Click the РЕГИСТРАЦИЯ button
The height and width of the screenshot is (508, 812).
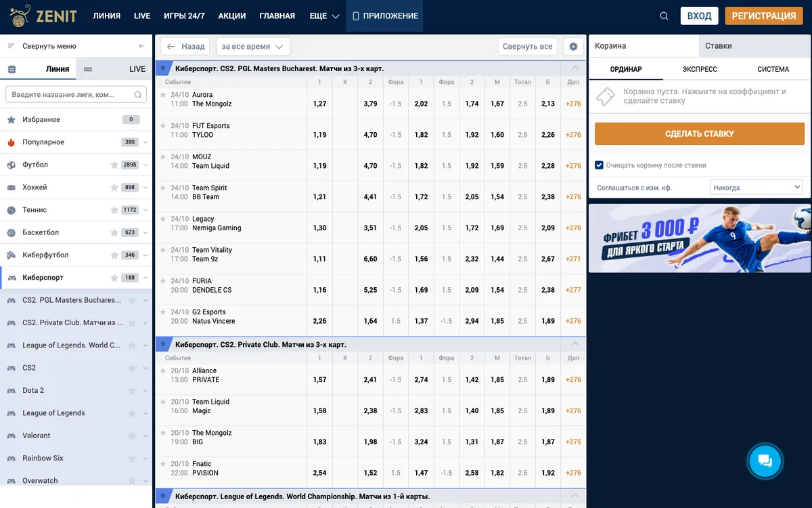[x=764, y=16]
